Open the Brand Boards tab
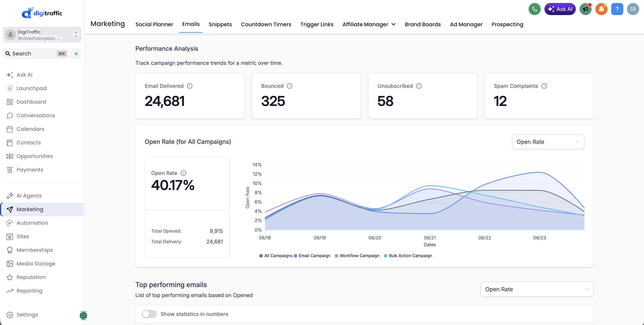Image resolution: width=644 pixels, height=325 pixels. [423, 24]
